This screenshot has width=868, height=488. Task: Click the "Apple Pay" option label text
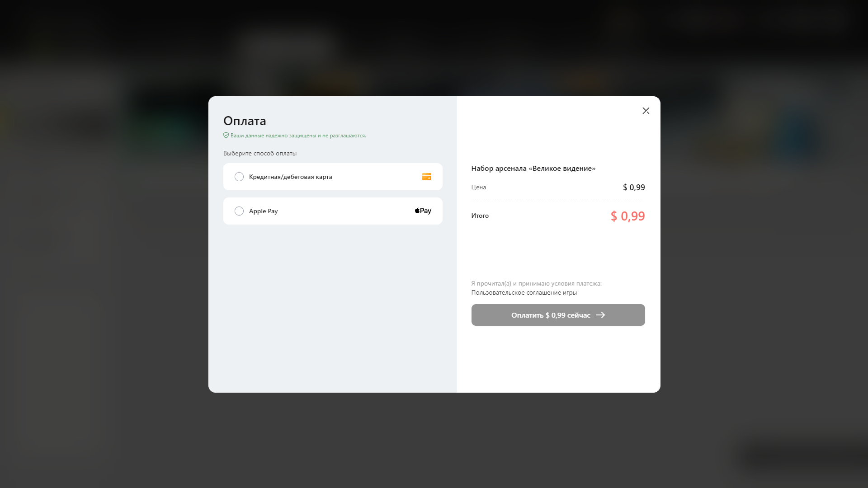click(x=263, y=211)
